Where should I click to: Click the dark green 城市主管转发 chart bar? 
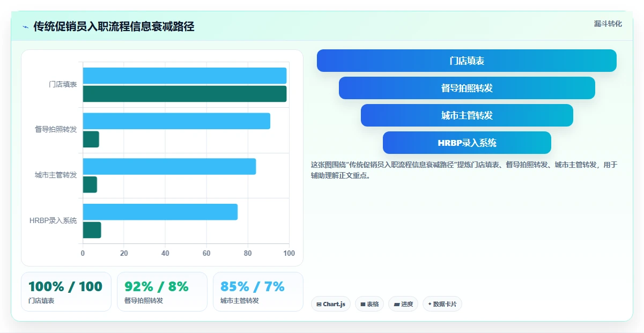[90, 184]
